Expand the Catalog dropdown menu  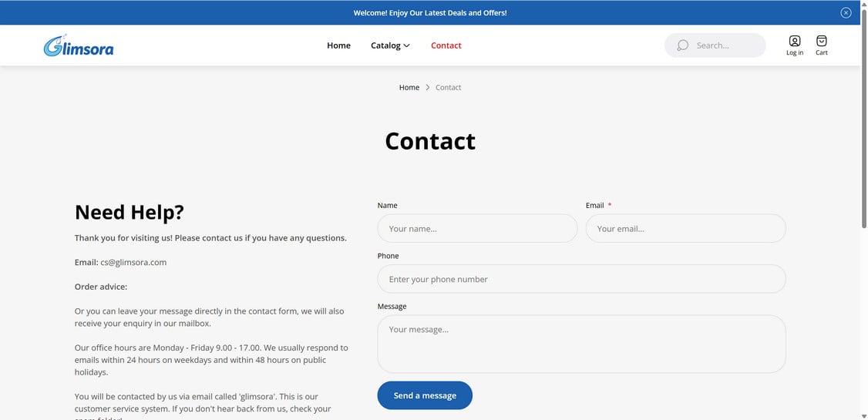pos(390,45)
